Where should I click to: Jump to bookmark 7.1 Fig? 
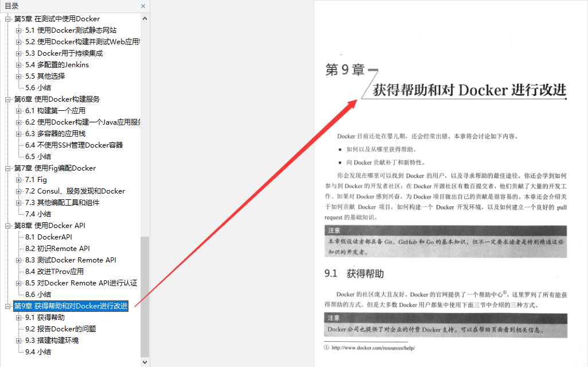tap(36, 180)
